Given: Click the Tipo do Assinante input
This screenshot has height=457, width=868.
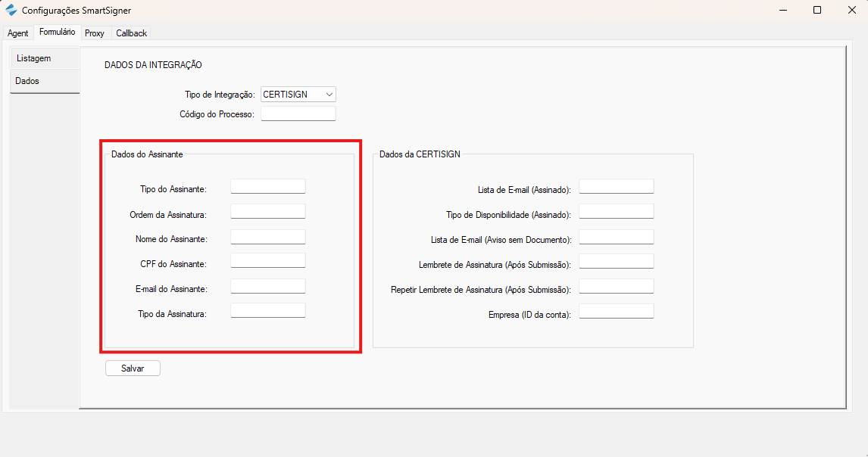Looking at the screenshot, I should (267, 187).
